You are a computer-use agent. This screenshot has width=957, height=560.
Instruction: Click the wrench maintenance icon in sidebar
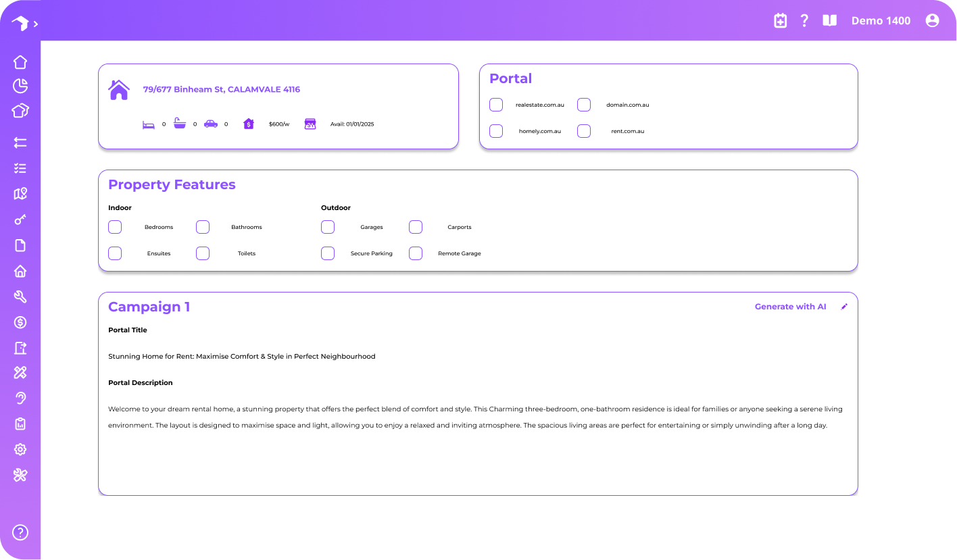pyautogui.click(x=20, y=297)
